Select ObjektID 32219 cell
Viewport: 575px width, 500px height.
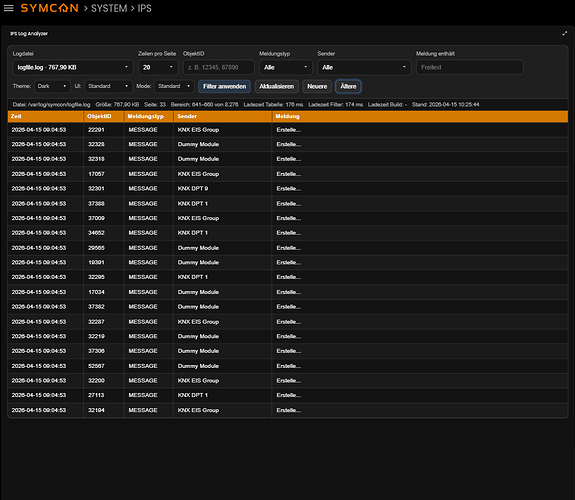point(104,336)
